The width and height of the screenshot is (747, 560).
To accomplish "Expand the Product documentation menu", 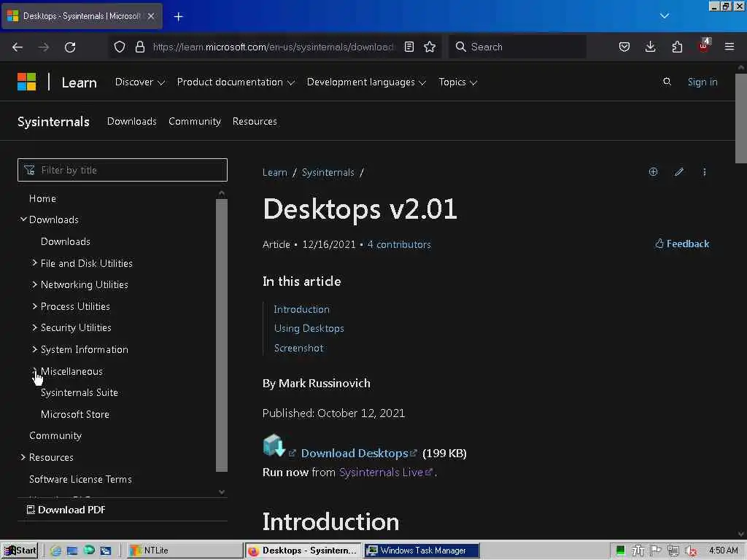I will click(236, 82).
